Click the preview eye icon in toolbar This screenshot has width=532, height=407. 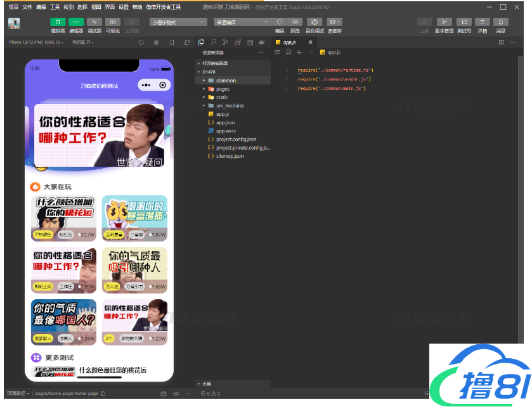point(295,22)
